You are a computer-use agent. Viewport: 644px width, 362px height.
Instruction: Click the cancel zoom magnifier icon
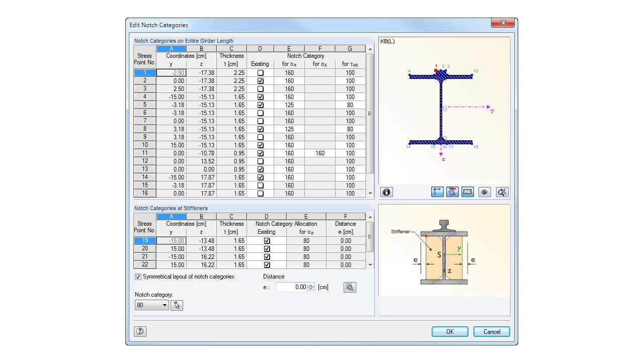coord(502,192)
